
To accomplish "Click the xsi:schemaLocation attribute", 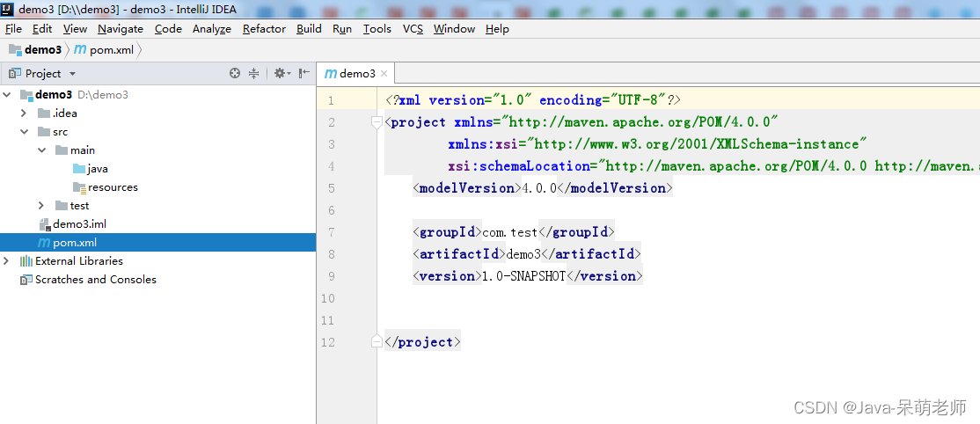I will click(x=519, y=166).
